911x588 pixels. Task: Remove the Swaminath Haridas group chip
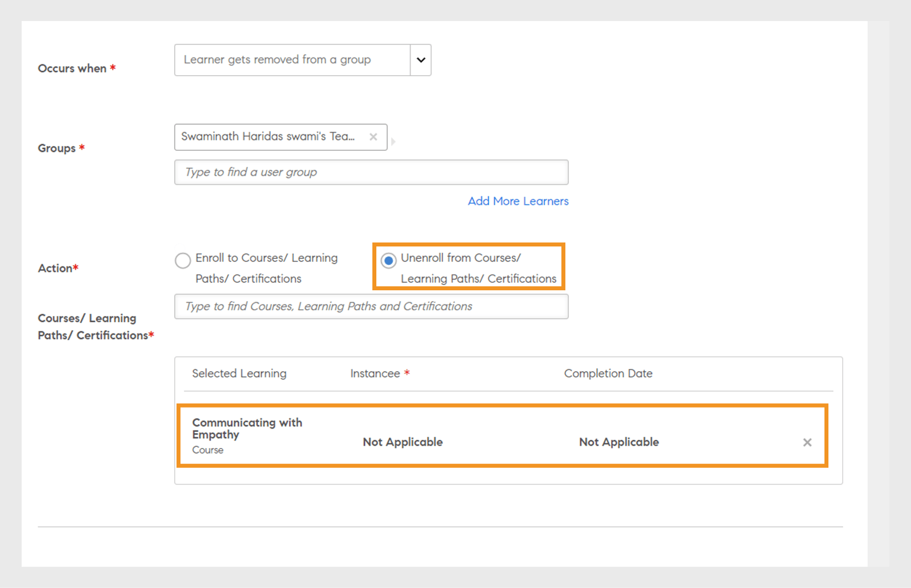click(x=373, y=137)
